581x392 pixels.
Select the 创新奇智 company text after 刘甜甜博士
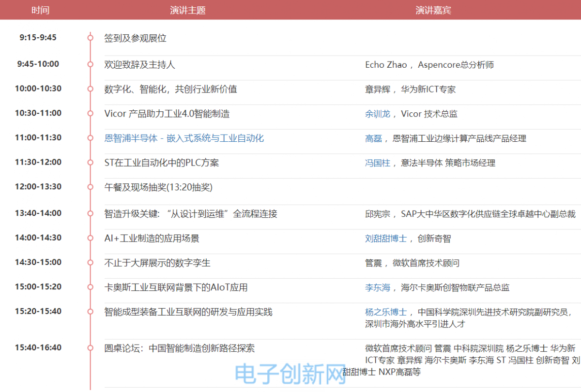click(x=434, y=239)
